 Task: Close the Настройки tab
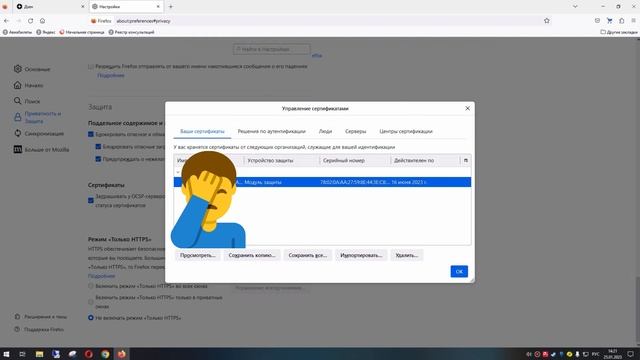158,7
